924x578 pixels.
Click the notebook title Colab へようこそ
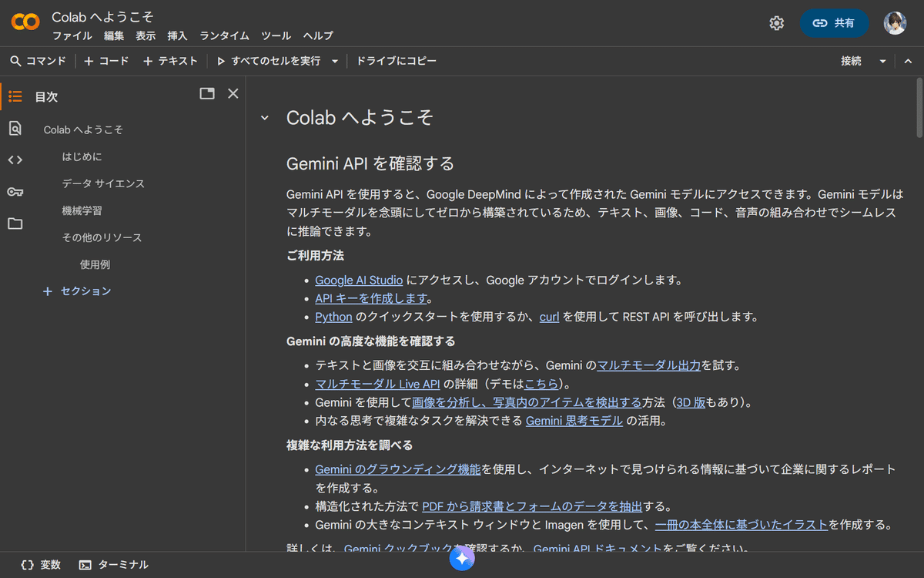[x=103, y=17]
